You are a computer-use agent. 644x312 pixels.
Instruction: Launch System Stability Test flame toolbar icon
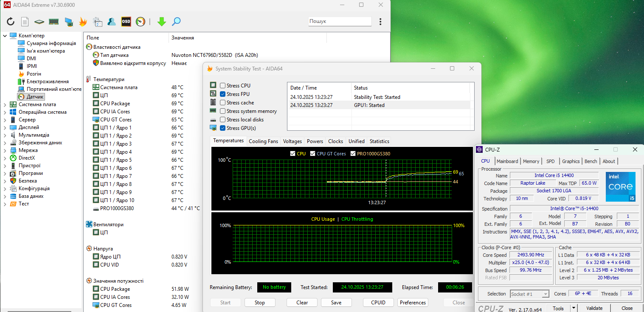pyautogui.click(x=83, y=22)
